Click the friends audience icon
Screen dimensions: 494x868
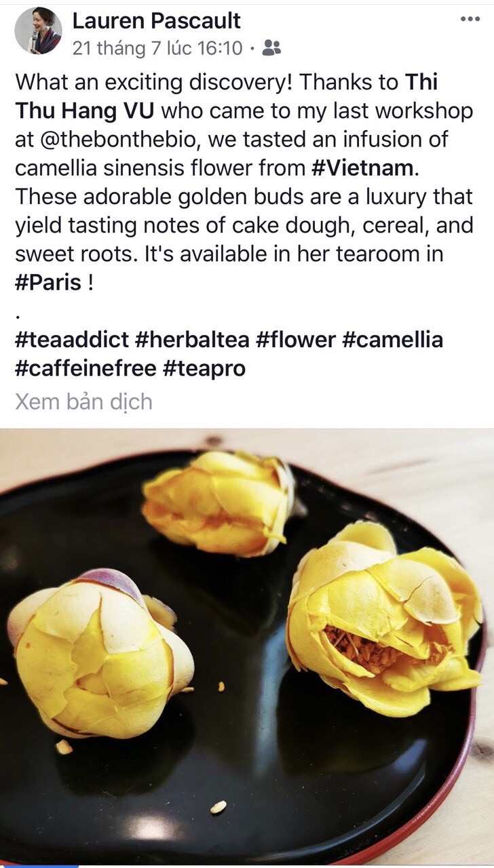(x=271, y=47)
